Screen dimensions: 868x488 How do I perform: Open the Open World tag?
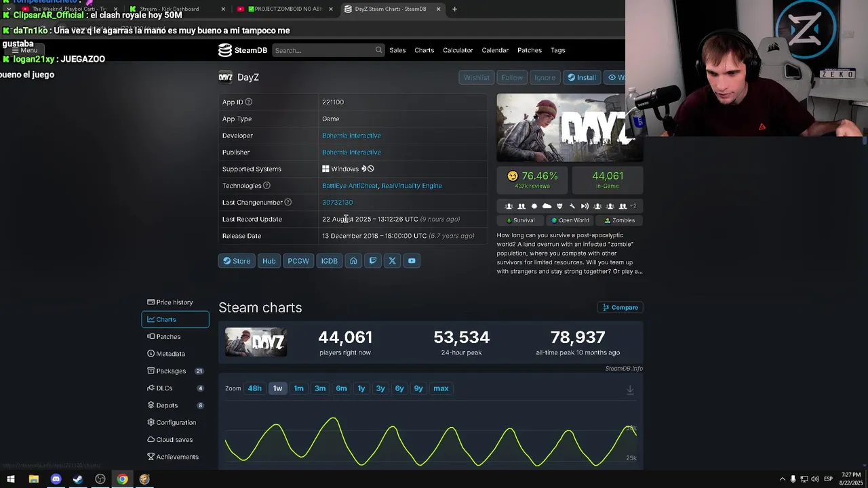pos(570,220)
